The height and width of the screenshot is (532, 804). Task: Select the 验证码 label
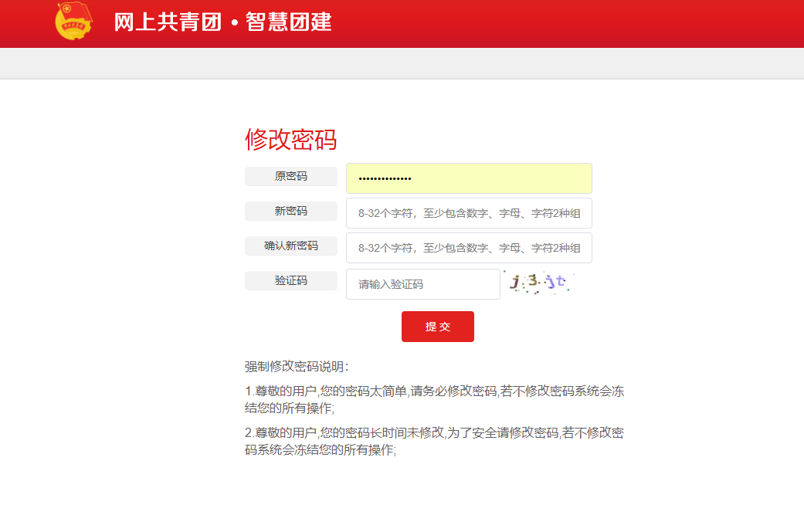coord(290,281)
